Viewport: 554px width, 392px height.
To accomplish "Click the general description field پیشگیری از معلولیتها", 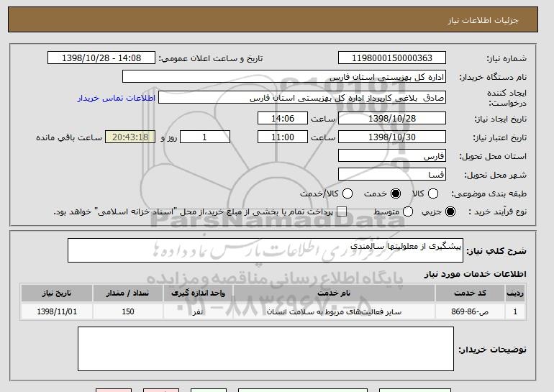I will click(265, 250).
